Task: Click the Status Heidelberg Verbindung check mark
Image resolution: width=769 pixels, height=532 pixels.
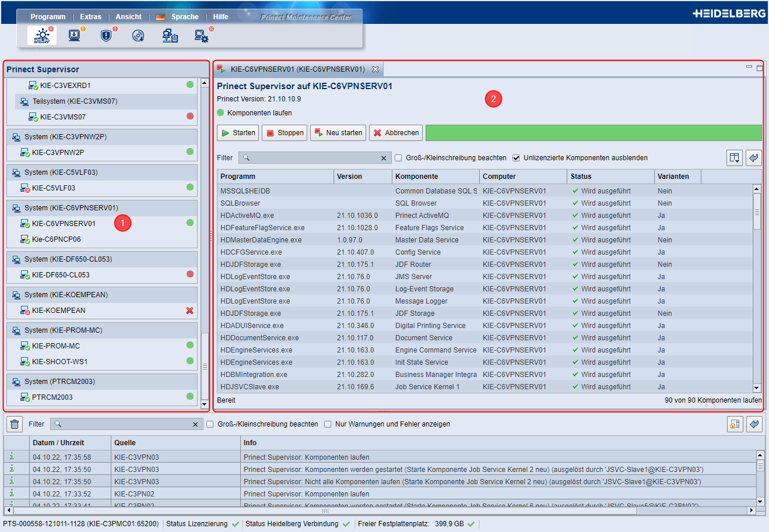Action: point(346,524)
